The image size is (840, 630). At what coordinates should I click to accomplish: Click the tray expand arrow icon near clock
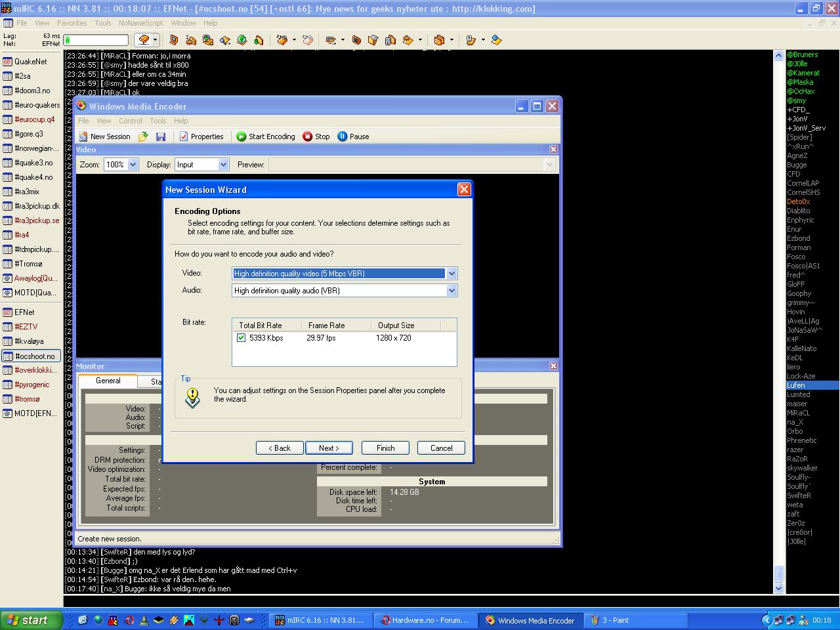(766, 620)
